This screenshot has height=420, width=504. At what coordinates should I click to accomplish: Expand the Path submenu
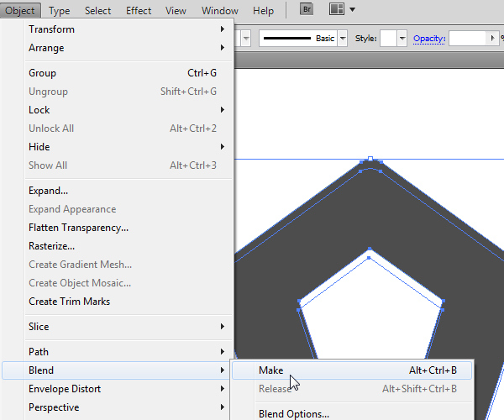click(x=129, y=352)
